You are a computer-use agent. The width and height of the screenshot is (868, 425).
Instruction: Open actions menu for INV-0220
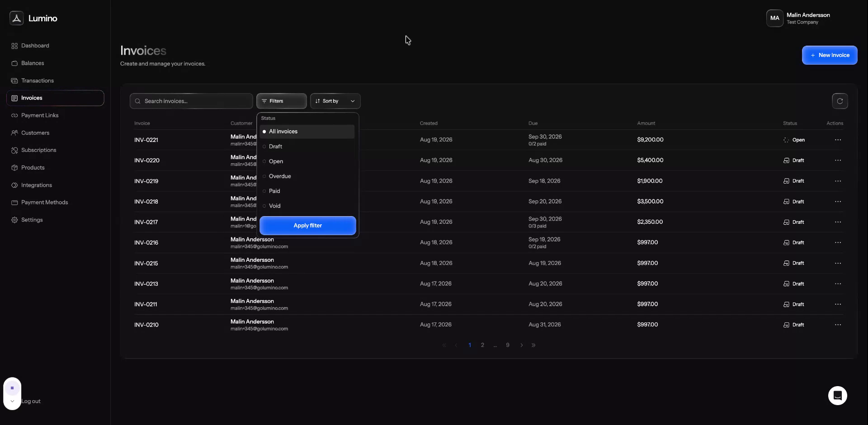pos(838,161)
